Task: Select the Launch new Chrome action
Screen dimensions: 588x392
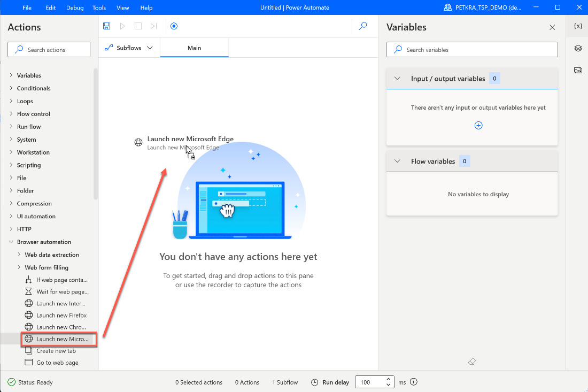Action: coord(57,327)
